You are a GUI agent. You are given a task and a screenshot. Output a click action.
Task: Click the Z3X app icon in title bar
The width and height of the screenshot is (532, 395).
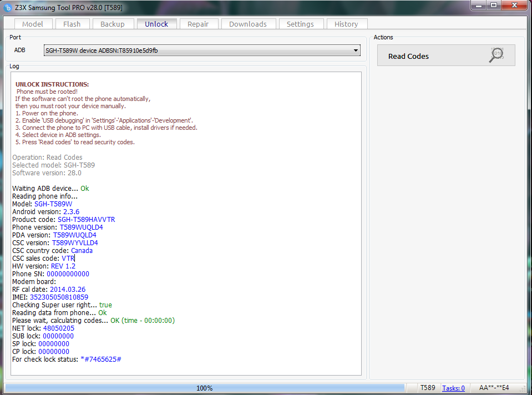tap(8, 8)
